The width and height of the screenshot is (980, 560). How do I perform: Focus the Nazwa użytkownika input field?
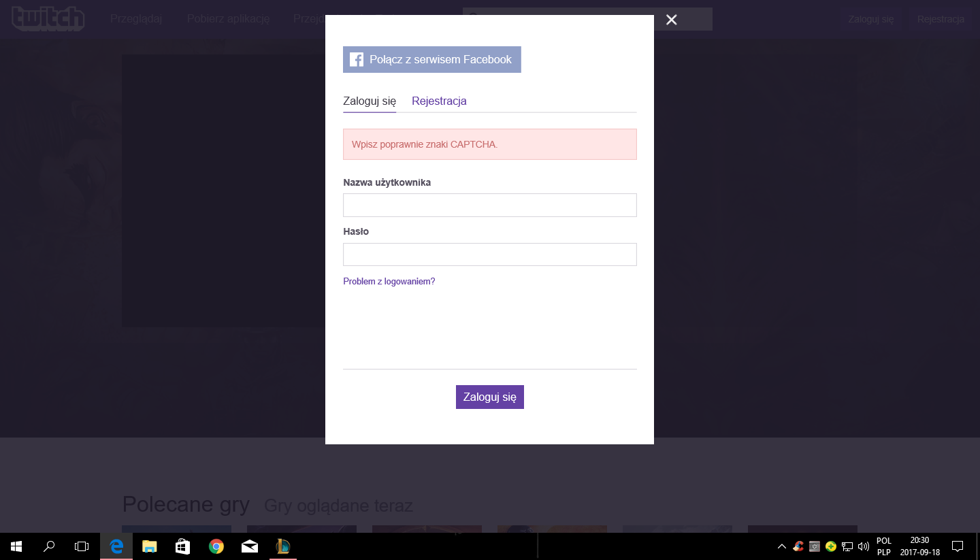tap(490, 205)
